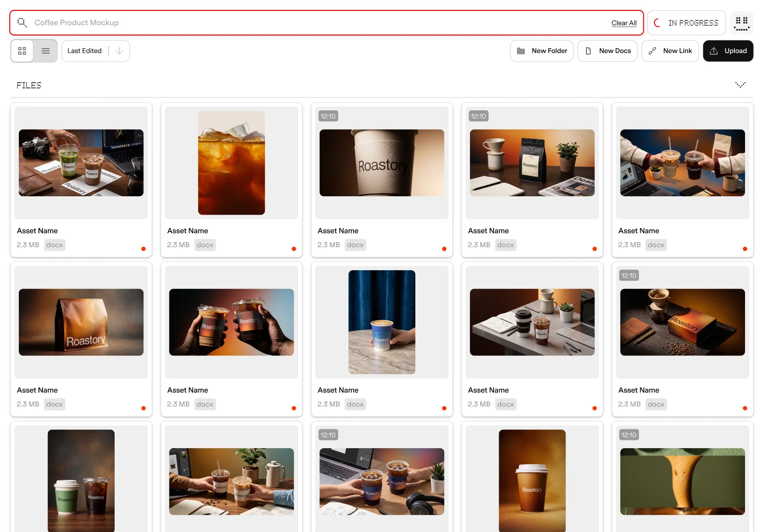Image resolution: width=763 pixels, height=532 pixels.
Task: Open the white Roastory paper cup close-up thumbnail
Action: tap(382, 163)
